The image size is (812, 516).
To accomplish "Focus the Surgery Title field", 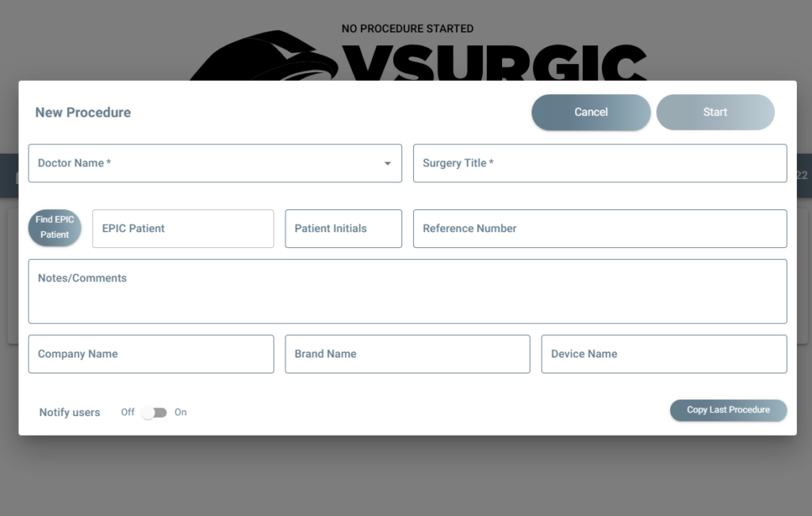I will coord(599,163).
